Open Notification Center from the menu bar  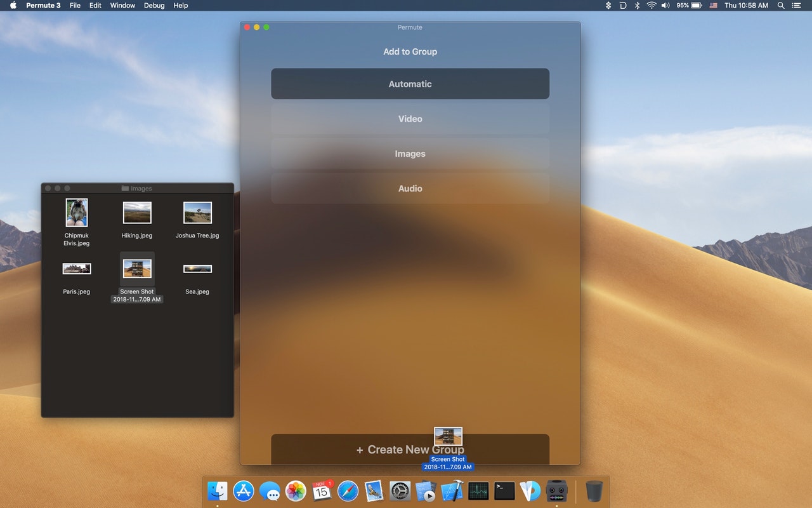tap(797, 5)
